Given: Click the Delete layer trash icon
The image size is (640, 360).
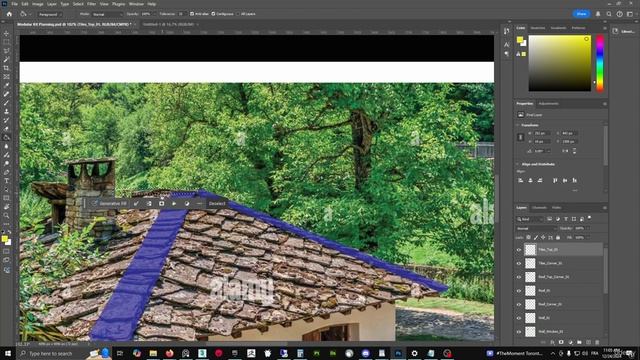Looking at the screenshot, I should [597, 342].
